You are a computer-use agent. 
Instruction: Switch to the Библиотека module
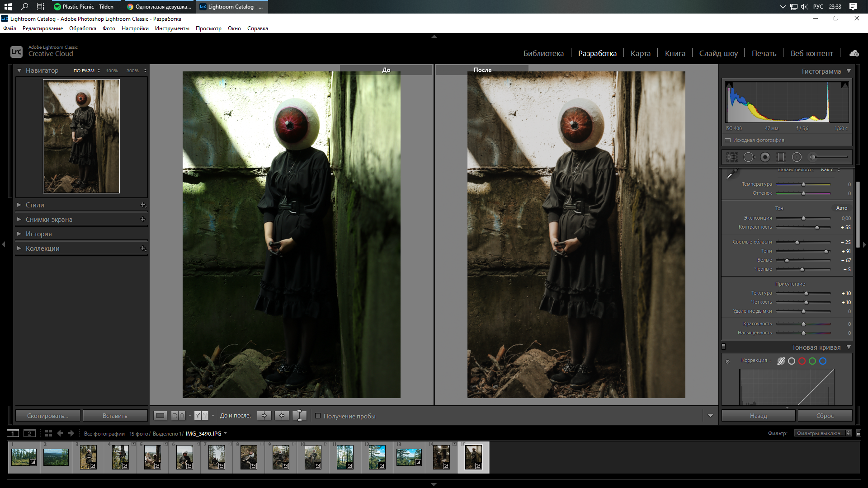coord(543,53)
